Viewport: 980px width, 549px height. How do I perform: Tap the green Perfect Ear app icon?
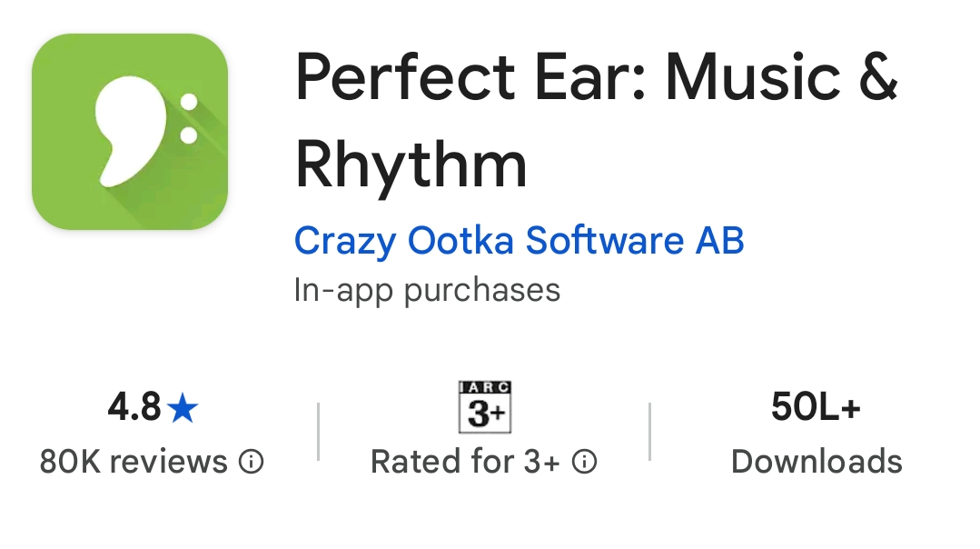pos(129,132)
